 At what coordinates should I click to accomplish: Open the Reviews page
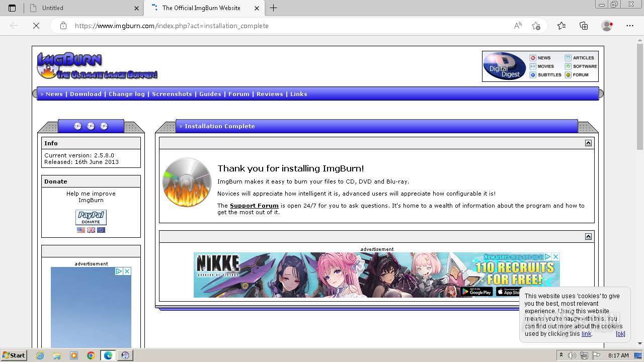click(x=270, y=94)
